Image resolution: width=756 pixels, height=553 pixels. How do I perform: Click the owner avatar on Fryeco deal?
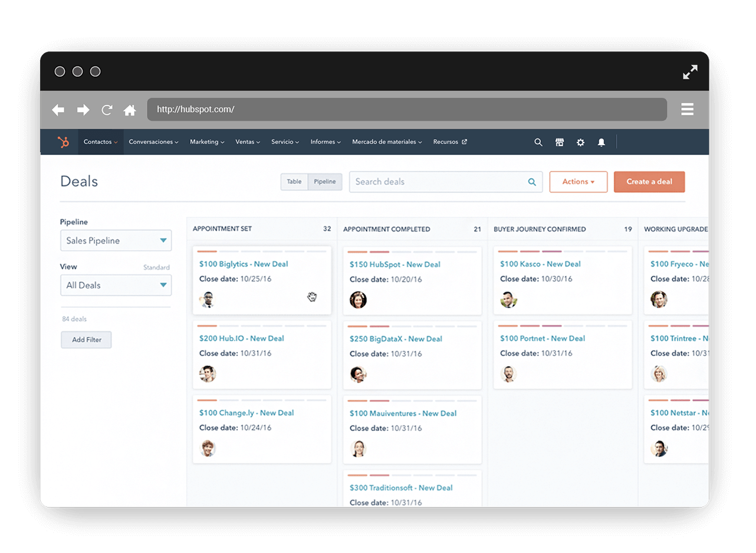tap(659, 299)
